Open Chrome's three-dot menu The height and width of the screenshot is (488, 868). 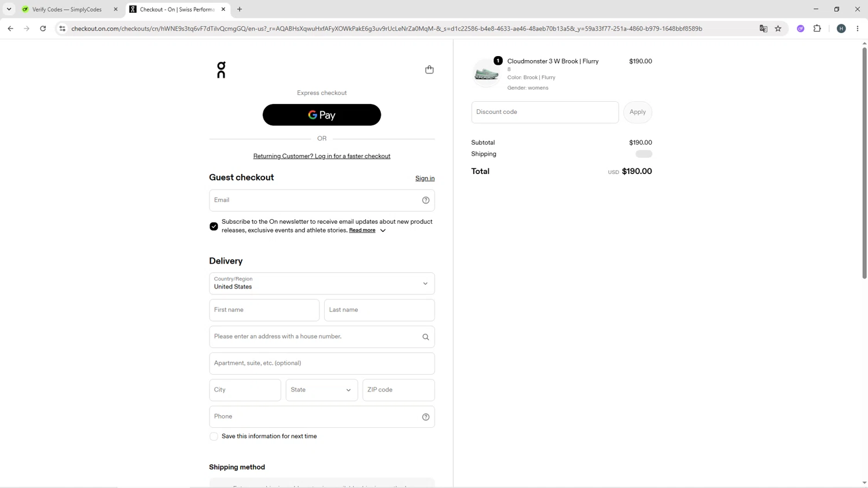(858, 28)
